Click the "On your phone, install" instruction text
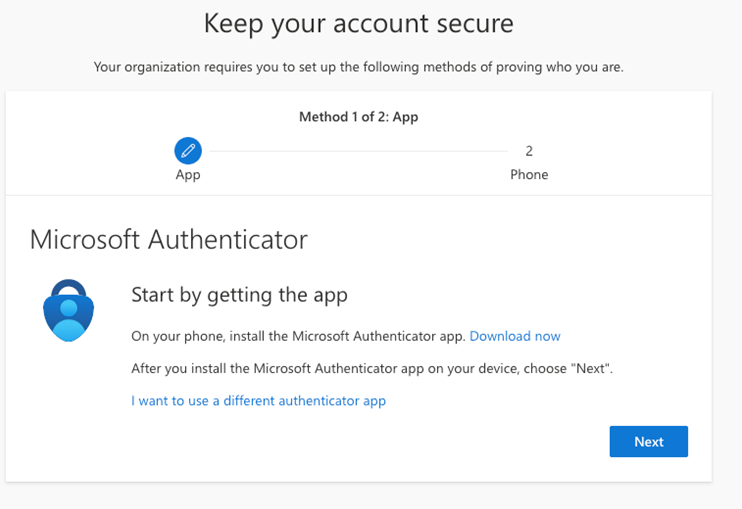Image resolution: width=742 pixels, height=509 pixels. click(x=298, y=336)
